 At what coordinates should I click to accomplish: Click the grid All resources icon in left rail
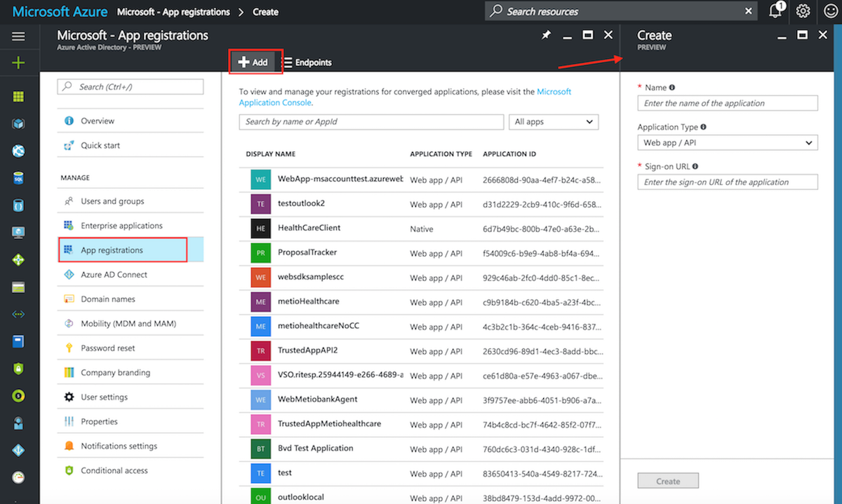click(x=18, y=97)
